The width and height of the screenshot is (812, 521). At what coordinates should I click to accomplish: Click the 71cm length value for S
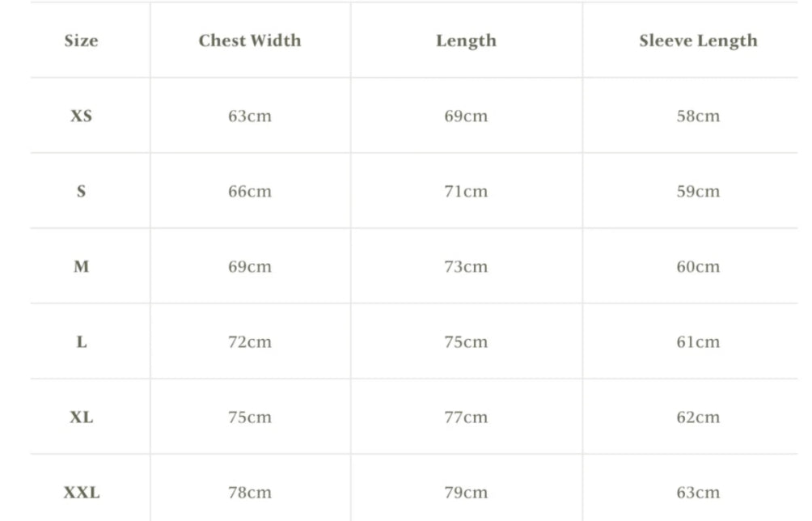(x=466, y=192)
